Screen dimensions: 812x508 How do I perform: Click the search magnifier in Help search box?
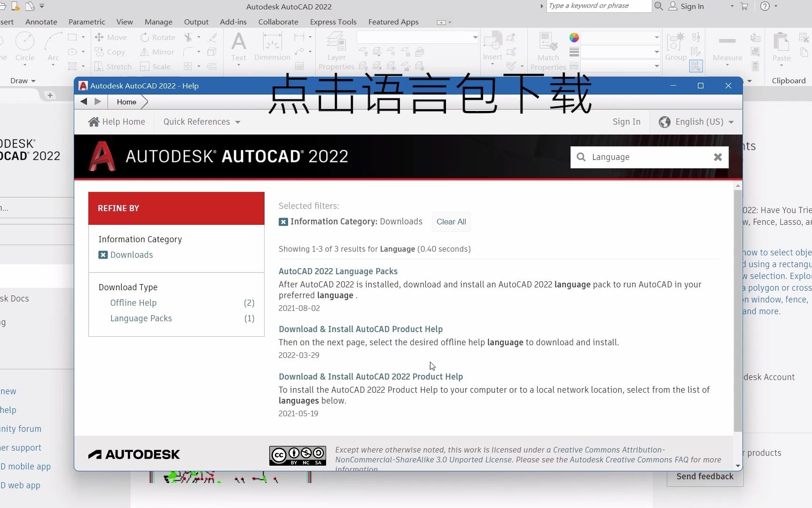581,157
